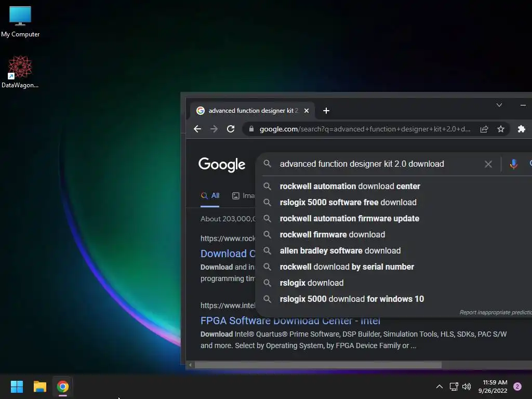Open My Computer desktop icon
532x399 pixels.
(20, 21)
